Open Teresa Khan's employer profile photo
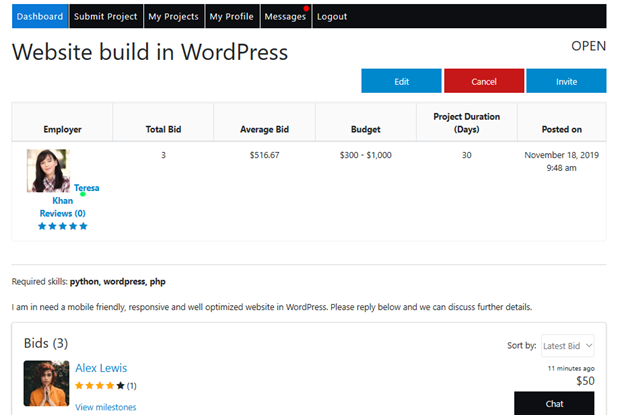 click(48, 171)
